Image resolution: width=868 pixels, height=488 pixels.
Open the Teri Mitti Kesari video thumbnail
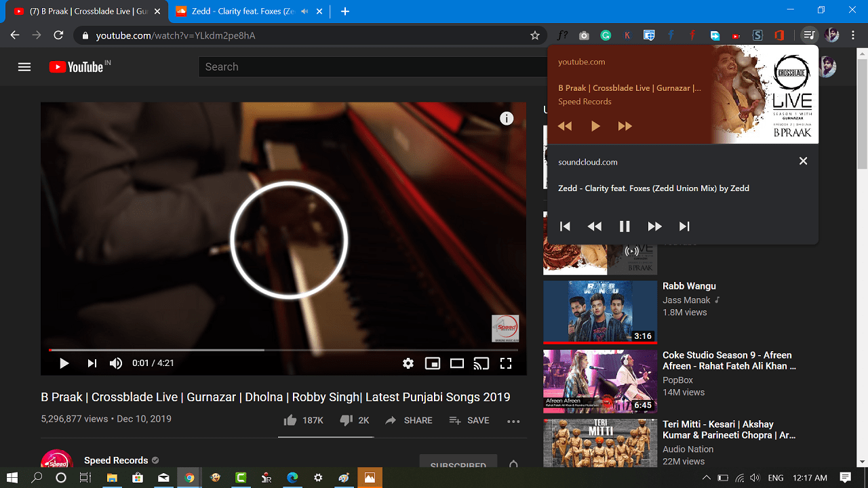tap(600, 443)
